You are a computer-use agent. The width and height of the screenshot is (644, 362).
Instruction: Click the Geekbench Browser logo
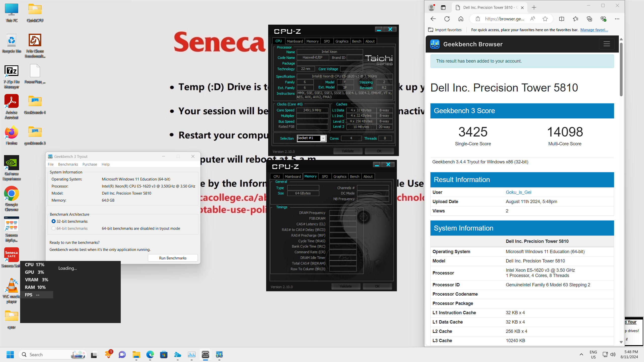point(435,44)
